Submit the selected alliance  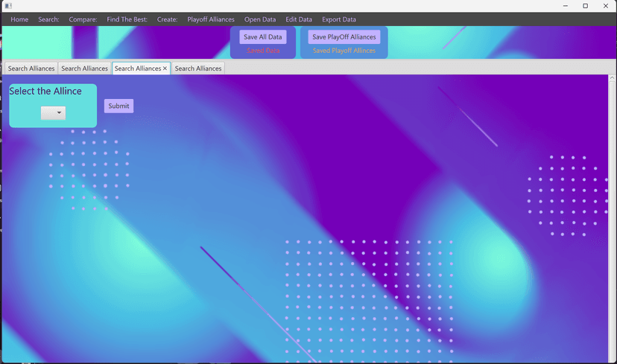coord(118,106)
